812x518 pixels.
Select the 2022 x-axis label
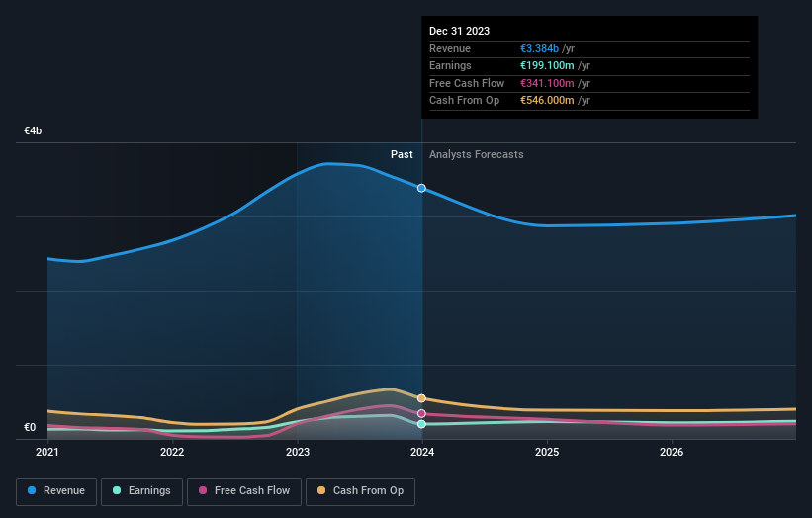(x=172, y=452)
